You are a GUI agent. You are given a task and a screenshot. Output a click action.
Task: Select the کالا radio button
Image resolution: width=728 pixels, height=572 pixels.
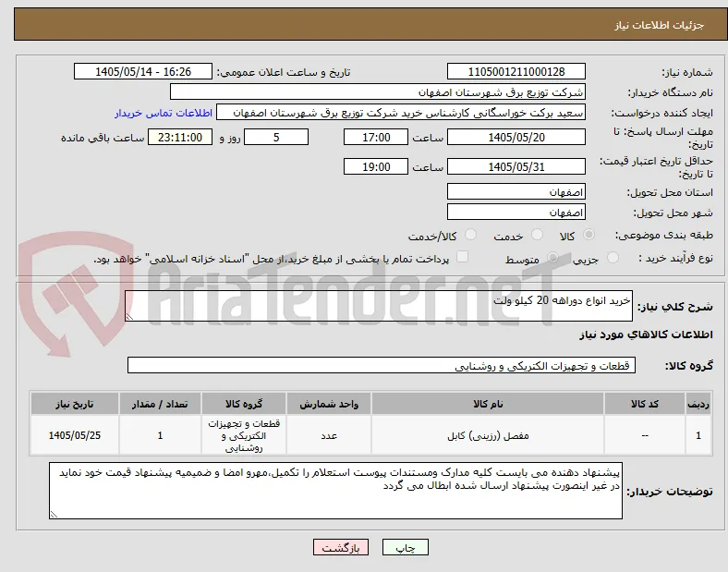click(588, 235)
